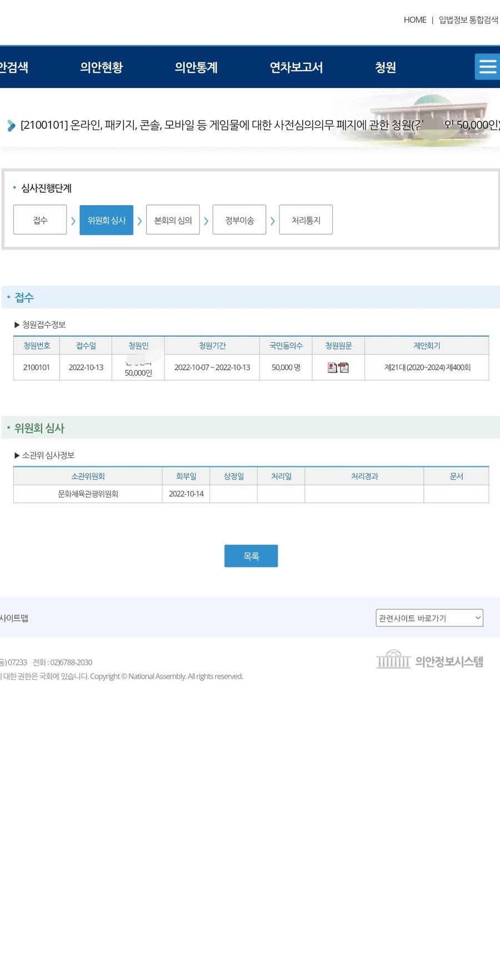
Task: Select the 위원회 심사 progress step
Action: (107, 220)
